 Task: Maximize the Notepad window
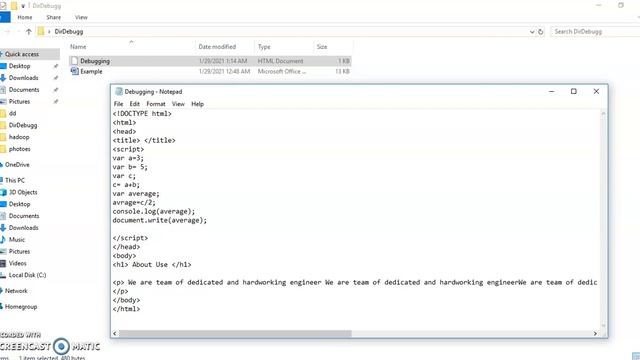573,91
